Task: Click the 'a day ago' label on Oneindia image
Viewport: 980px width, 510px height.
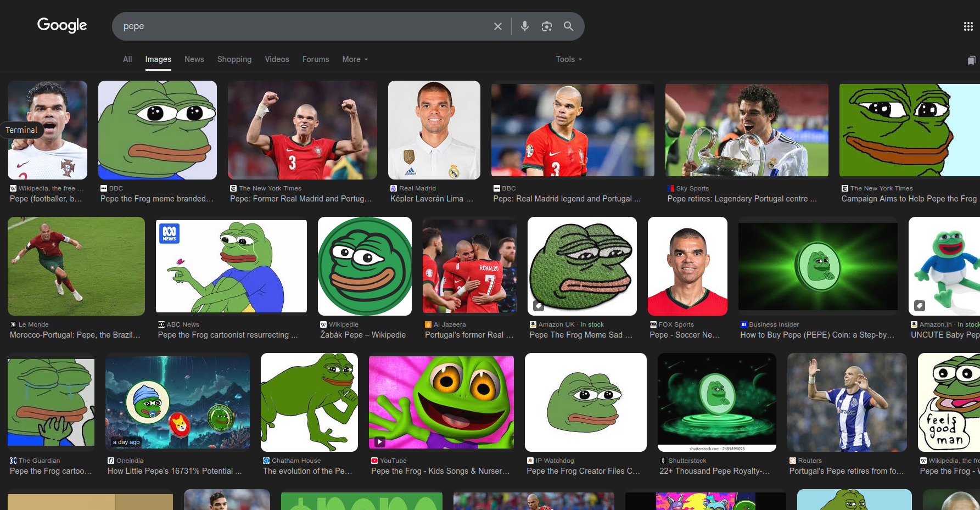Action: pyautogui.click(x=126, y=442)
